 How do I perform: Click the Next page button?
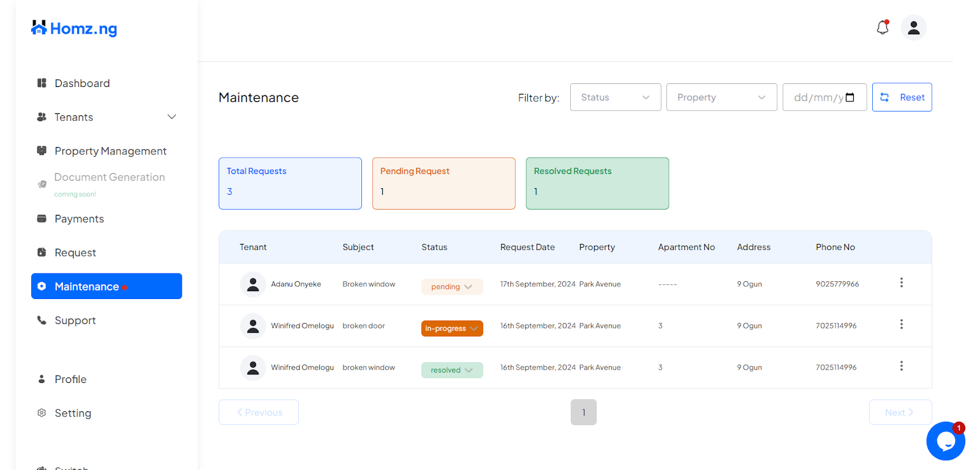tap(900, 412)
